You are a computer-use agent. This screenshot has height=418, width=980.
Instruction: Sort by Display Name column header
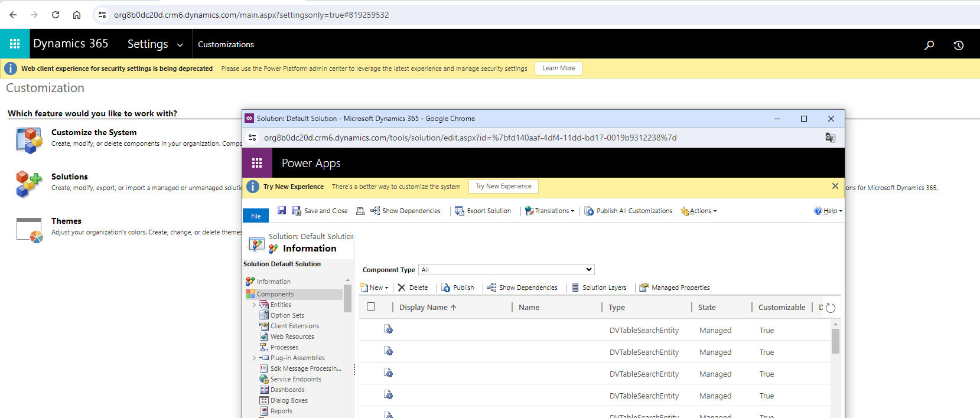(x=428, y=307)
